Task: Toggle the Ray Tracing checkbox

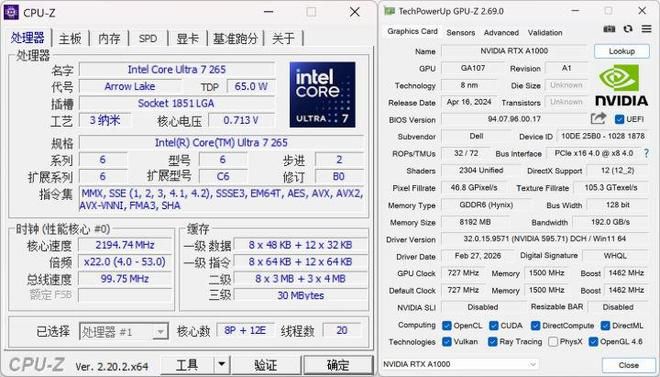Action: point(492,342)
